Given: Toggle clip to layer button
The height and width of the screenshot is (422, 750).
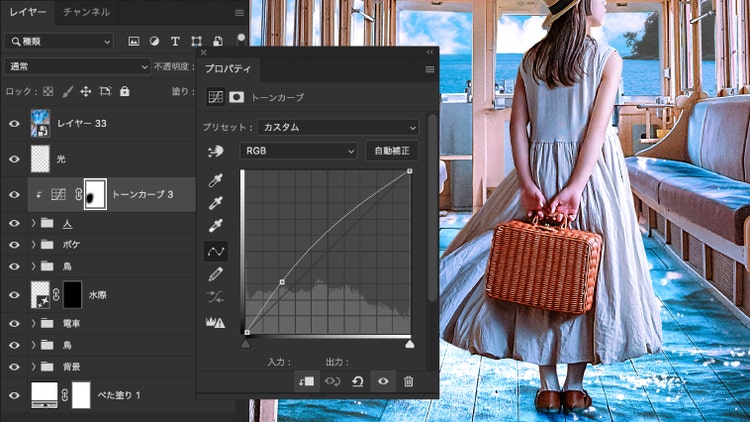Looking at the screenshot, I should (306, 381).
